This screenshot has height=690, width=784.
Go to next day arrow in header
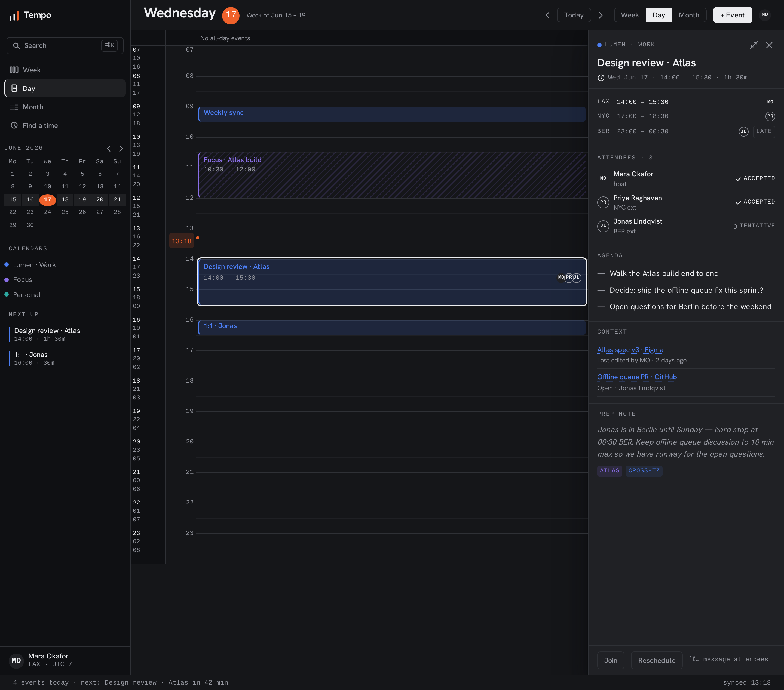click(x=601, y=15)
